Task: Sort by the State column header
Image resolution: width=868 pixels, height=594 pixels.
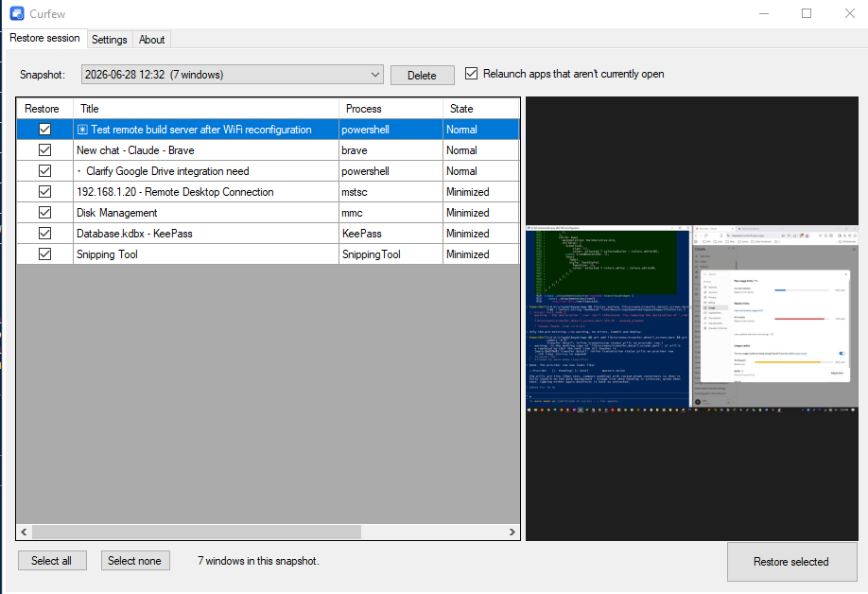Action: click(x=480, y=109)
